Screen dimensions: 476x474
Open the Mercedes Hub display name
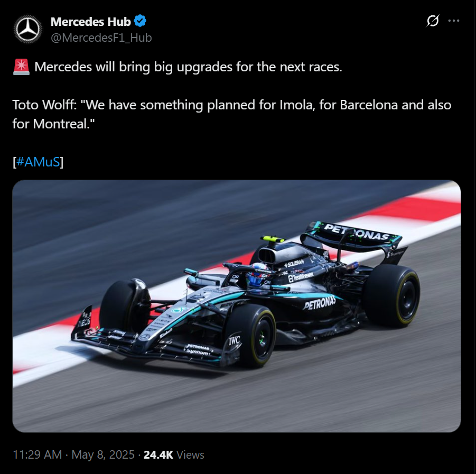pyautogui.click(x=90, y=22)
